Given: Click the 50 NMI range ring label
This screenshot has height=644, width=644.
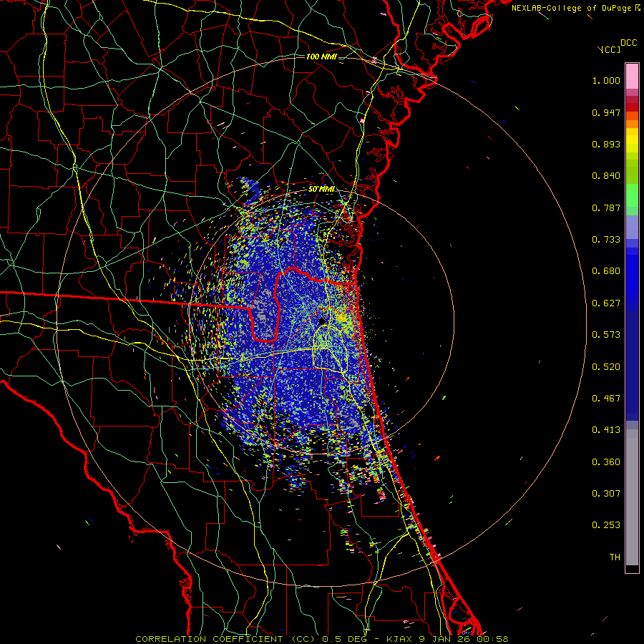Looking at the screenshot, I should pyautogui.click(x=321, y=190).
